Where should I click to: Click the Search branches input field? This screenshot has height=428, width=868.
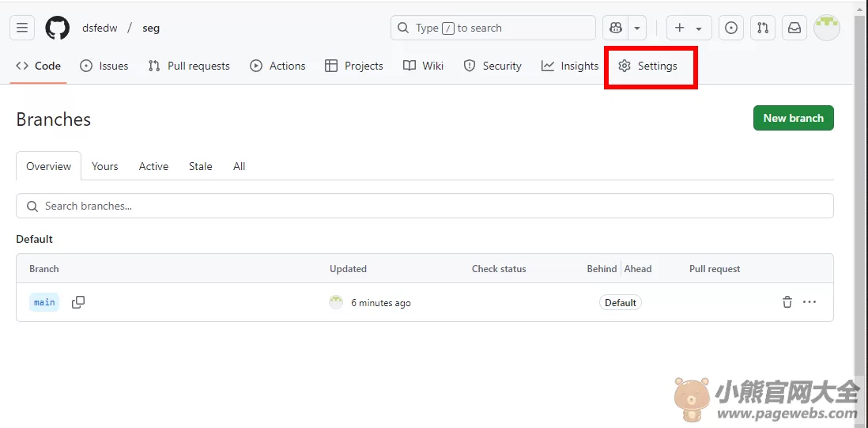pos(425,206)
